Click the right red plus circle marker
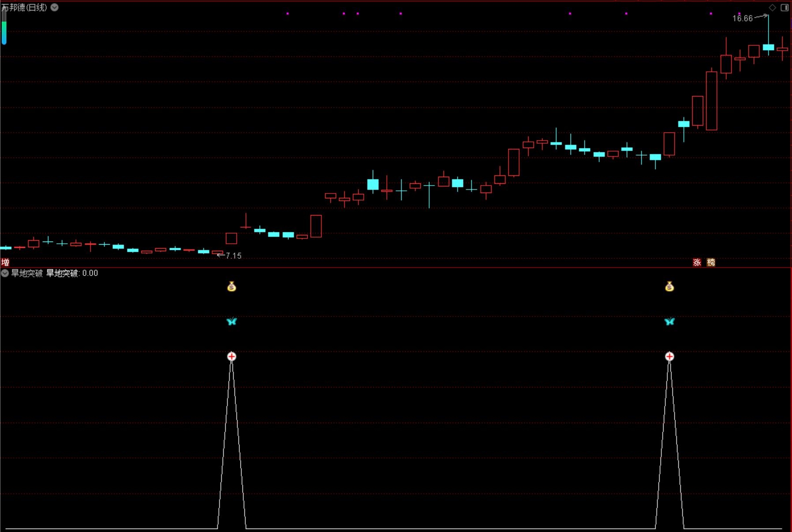Image resolution: width=792 pixels, height=532 pixels. (669, 356)
